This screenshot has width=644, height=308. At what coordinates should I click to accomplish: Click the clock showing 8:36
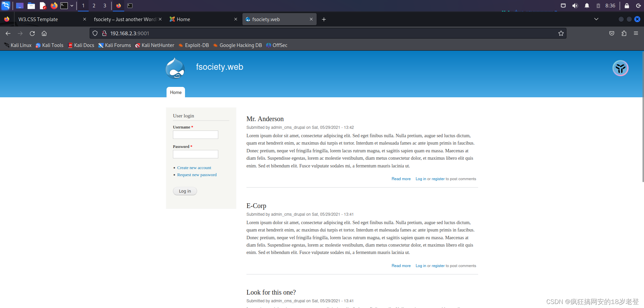coord(610,6)
